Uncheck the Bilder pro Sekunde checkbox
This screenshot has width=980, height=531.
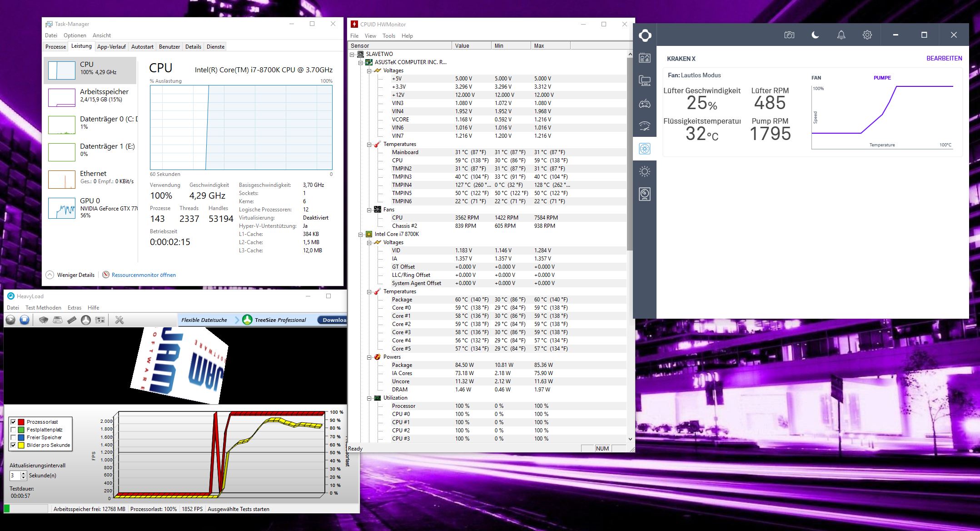coord(13,445)
